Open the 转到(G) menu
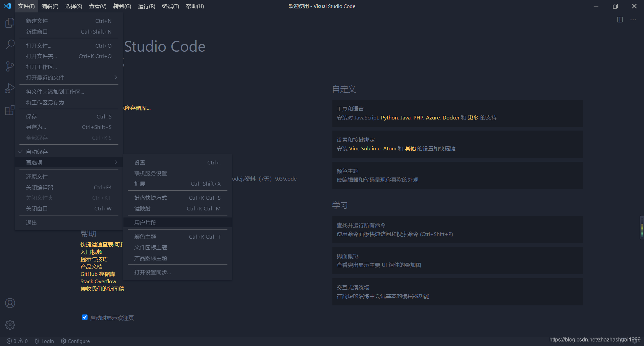The height and width of the screenshot is (346, 644). click(x=122, y=6)
